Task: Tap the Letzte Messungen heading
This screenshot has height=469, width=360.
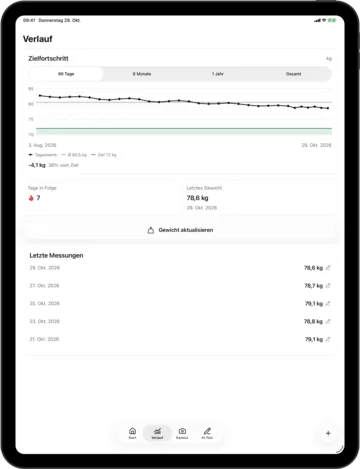Action: (x=56, y=256)
